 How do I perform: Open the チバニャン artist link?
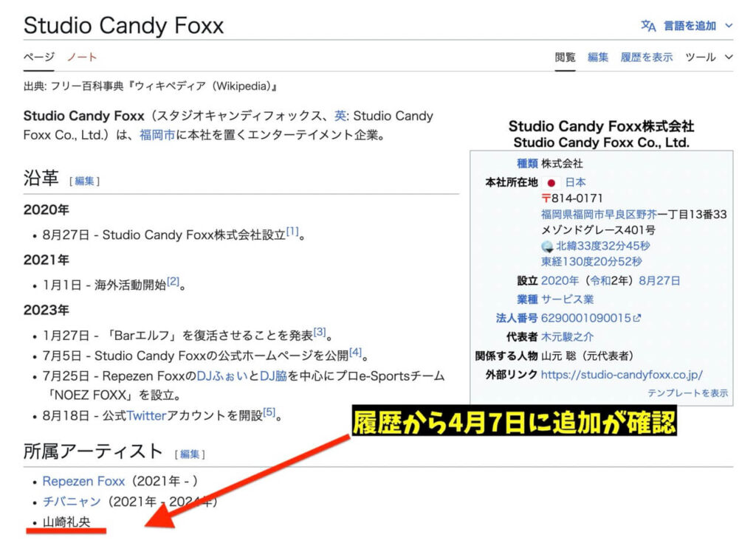coord(72,502)
